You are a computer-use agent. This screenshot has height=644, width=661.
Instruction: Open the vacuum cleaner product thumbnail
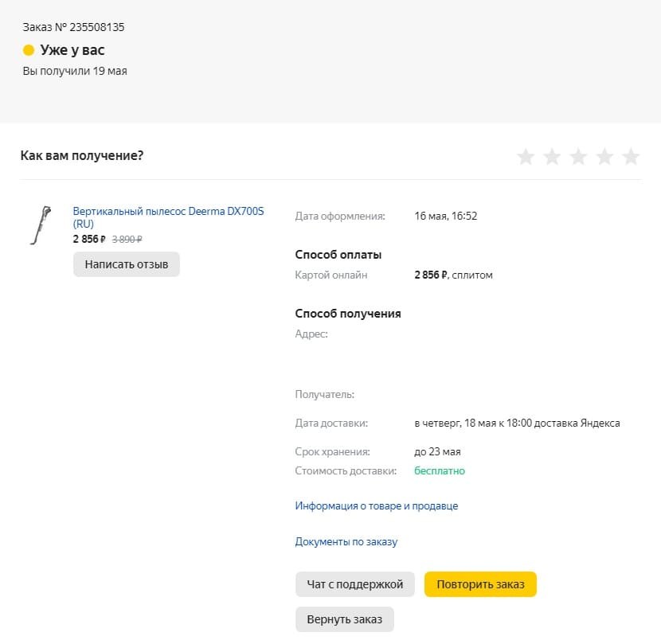pos(41,225)
